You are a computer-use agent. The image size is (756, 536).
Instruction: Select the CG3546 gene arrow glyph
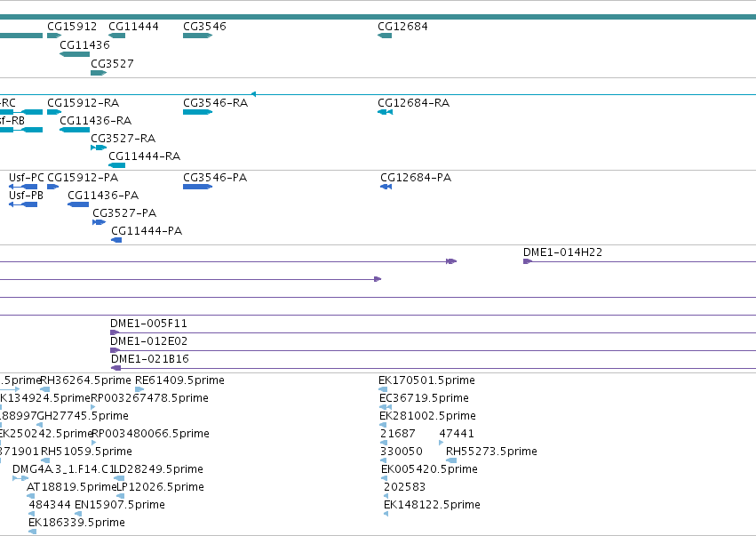click(198, 36)
